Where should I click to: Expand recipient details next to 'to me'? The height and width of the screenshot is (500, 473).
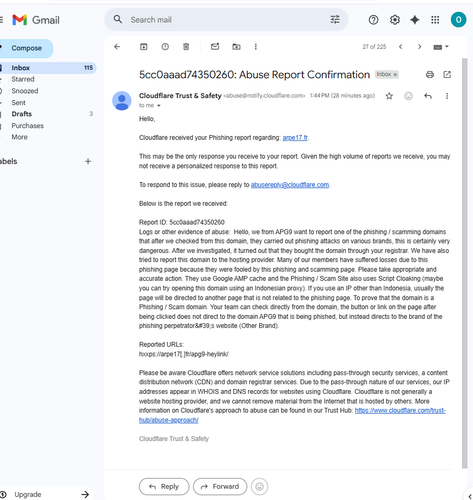159,106
